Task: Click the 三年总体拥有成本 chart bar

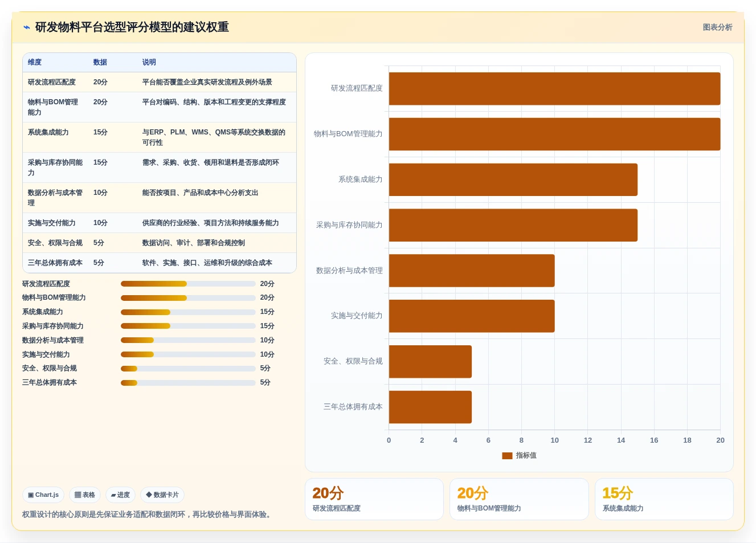Action: 430,407
